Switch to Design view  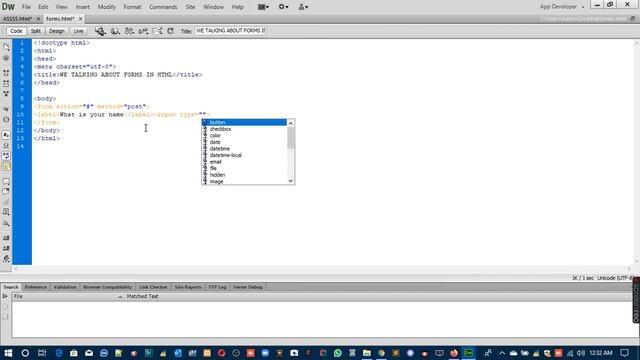56,31
